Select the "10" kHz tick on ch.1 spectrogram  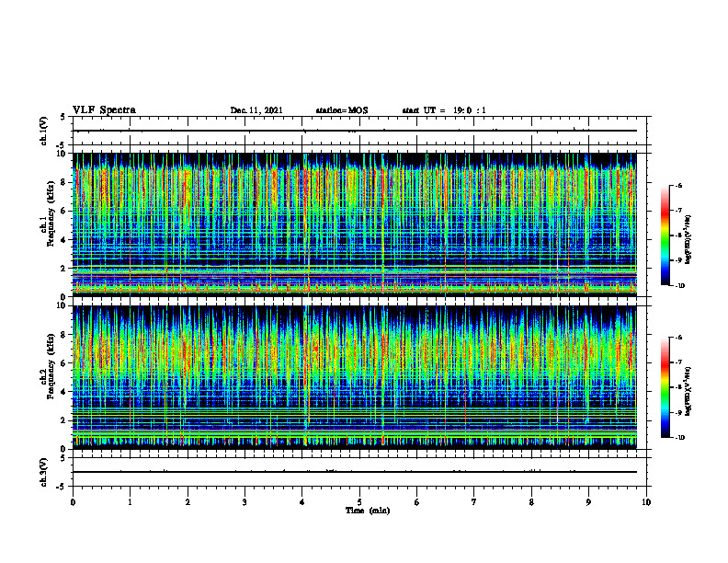pyautogui.click(x=62, y=154)
